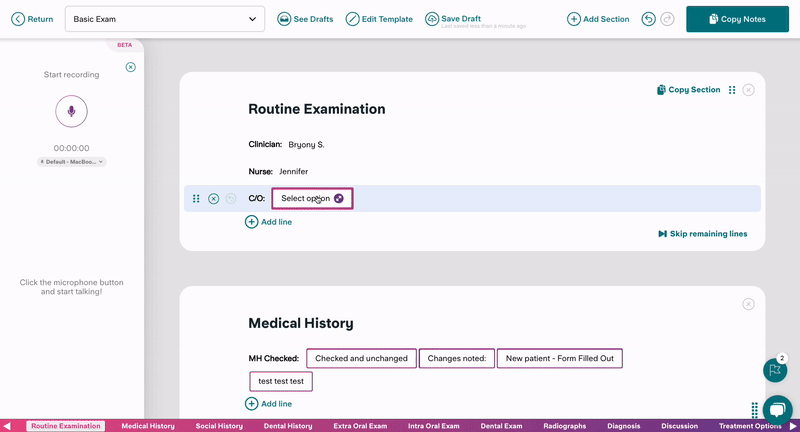Screen dimensions: 800x432
Task: Click 'Skip remaining lines' link
Action: (702, 234)
